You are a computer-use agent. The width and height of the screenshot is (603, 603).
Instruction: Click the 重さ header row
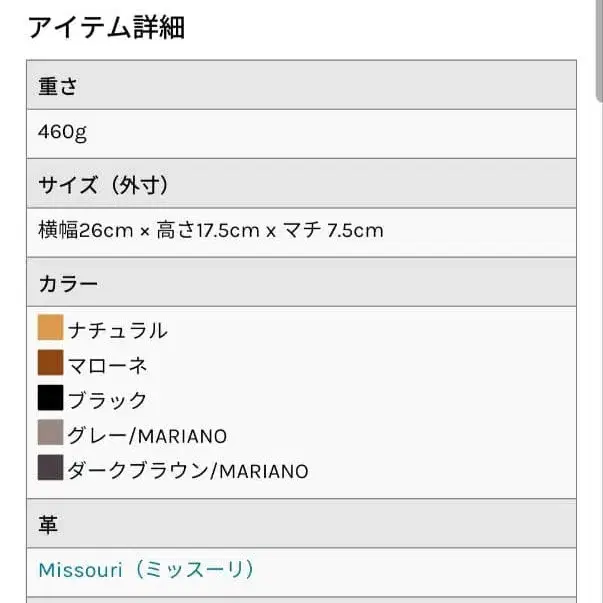[302, 85]
